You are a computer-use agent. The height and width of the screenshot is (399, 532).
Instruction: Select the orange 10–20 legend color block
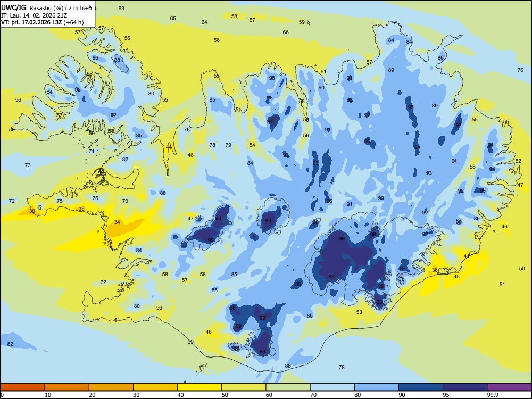click(67, 387)
